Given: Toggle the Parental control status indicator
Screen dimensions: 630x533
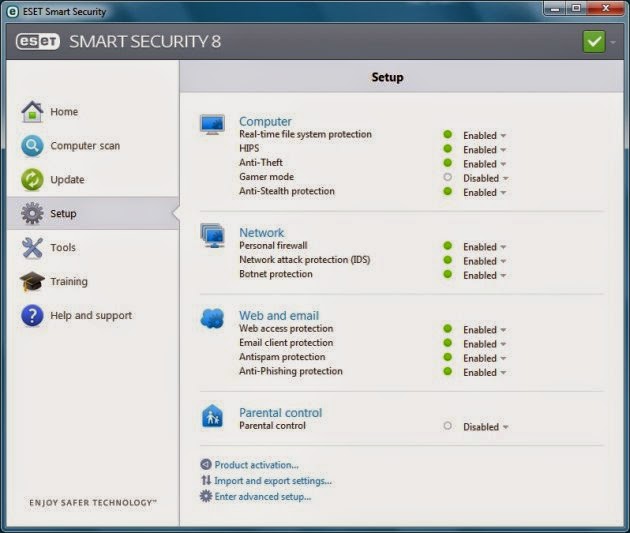Looking at the screenshot, I should point(448,426).
